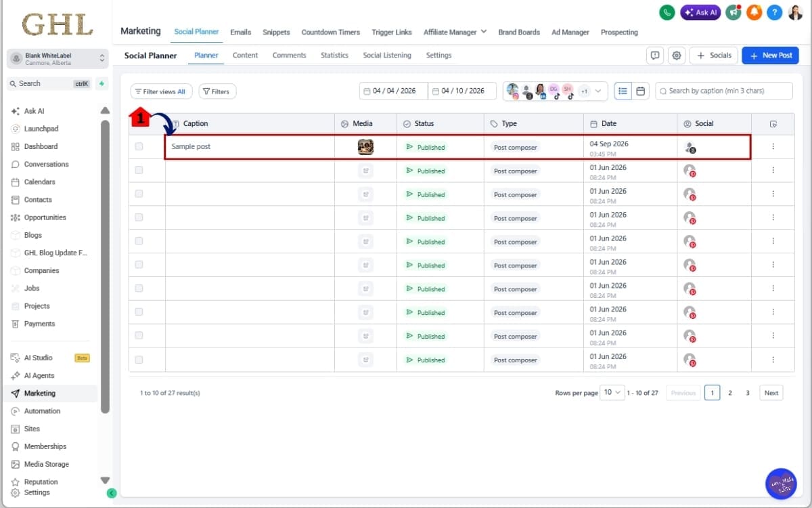Switch to list view icon

click(x=624, y=91)
